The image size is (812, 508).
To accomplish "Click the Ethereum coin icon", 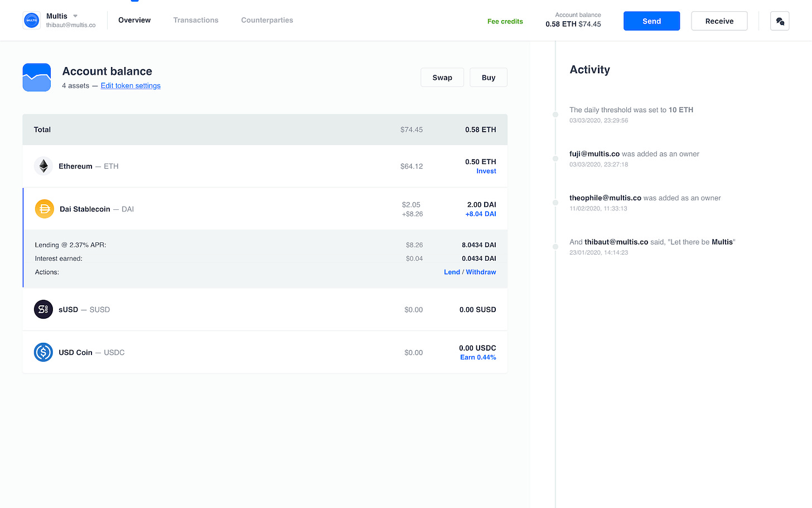I will pos(43,166).
